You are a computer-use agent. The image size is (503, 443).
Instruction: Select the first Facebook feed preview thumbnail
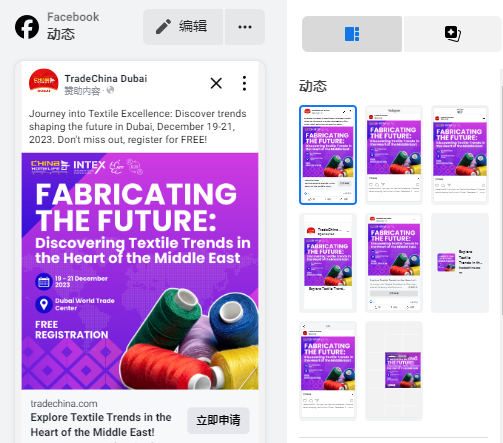click(x=328, y=155)
